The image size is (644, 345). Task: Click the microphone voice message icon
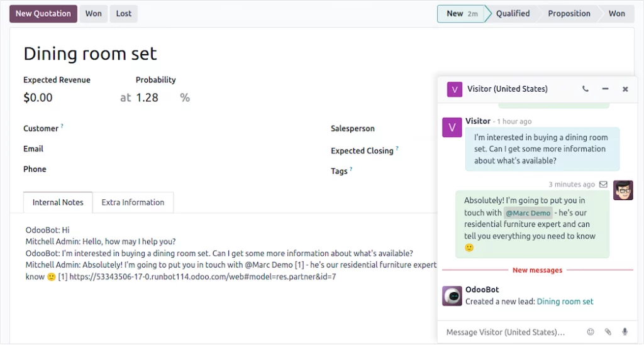coord(625,332)
